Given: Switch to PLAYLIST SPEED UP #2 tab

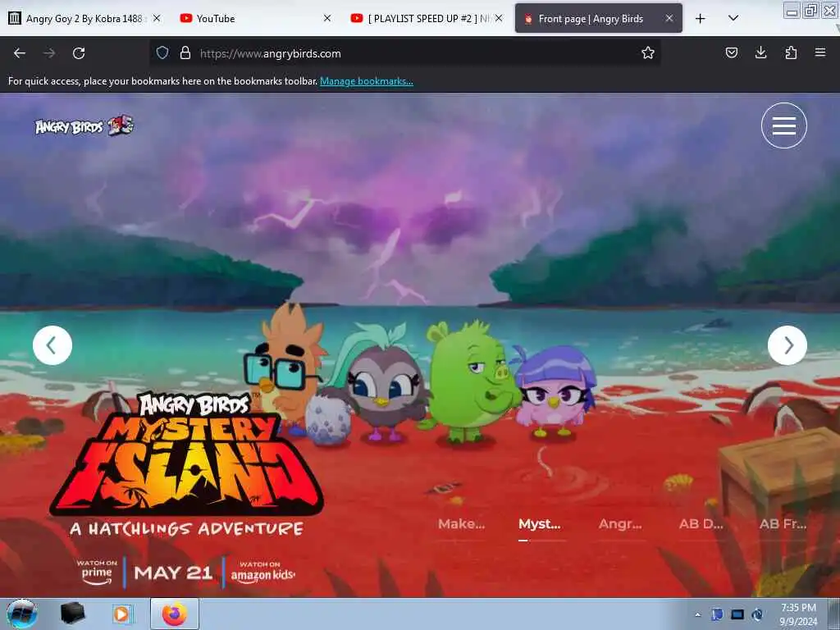Looking at the screenshot, I should click(427, 18).
